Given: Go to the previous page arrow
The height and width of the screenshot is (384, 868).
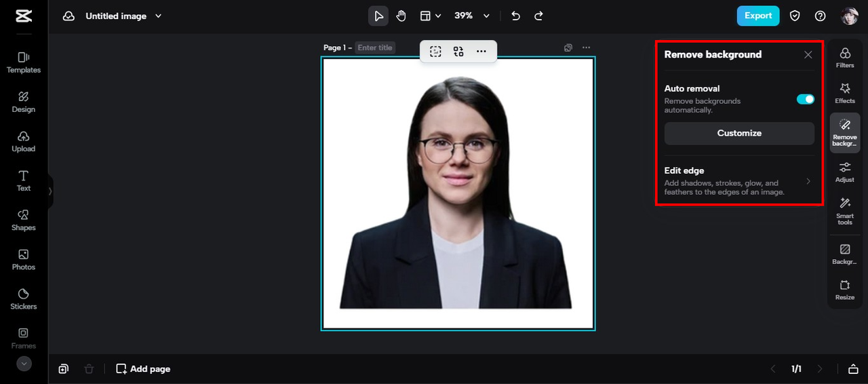Looking at the screenshot, I should 772,369.
